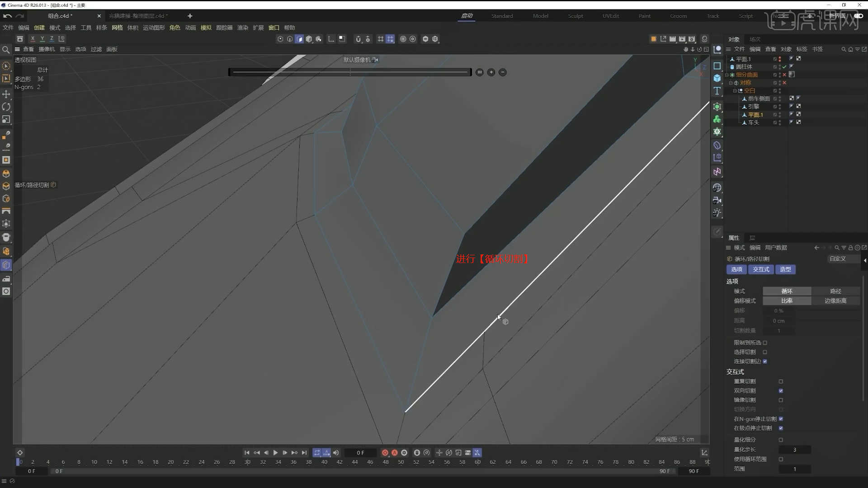
Task: Toggle 选择切割 checkbox
Action: (x=765, y=352)
